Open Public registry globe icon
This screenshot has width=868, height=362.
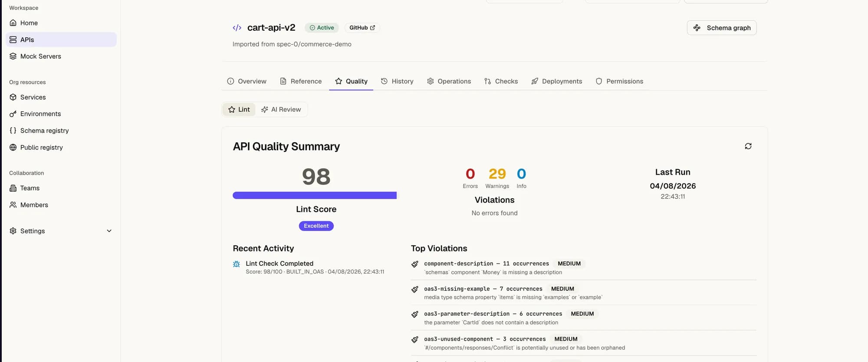[13, 147]
